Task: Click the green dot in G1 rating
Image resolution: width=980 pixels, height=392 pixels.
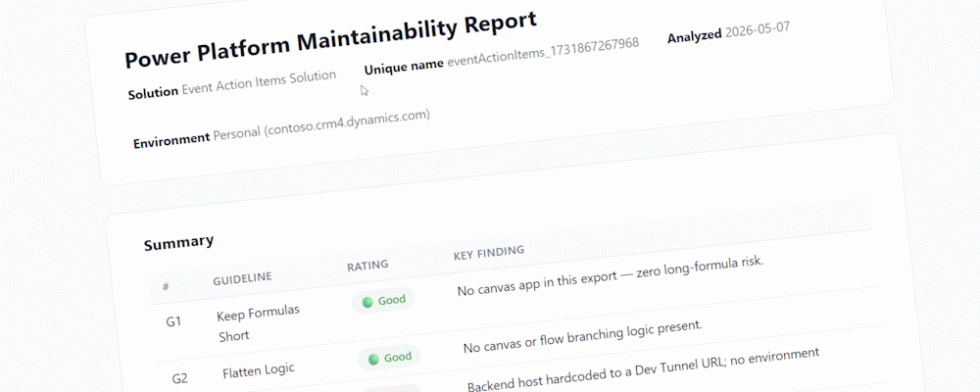Action: [367, 303]
